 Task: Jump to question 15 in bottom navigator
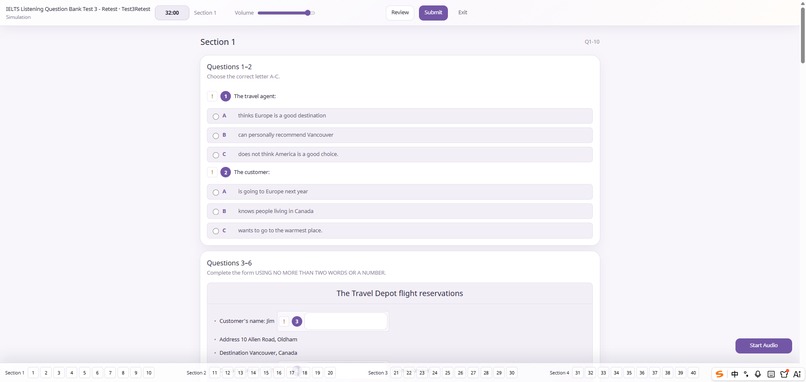click(x=266, y=373)
